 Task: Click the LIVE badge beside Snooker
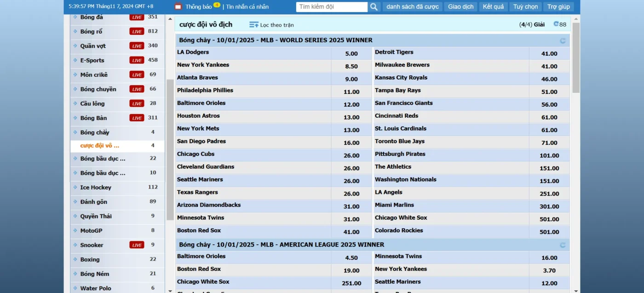click(137, 245)
